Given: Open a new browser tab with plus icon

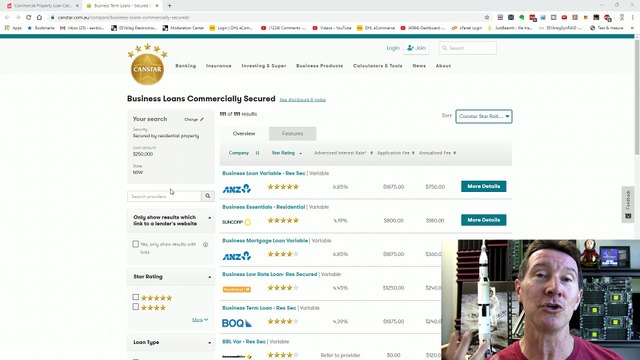Looking at the screenshot, I should [x=169, y=6].
